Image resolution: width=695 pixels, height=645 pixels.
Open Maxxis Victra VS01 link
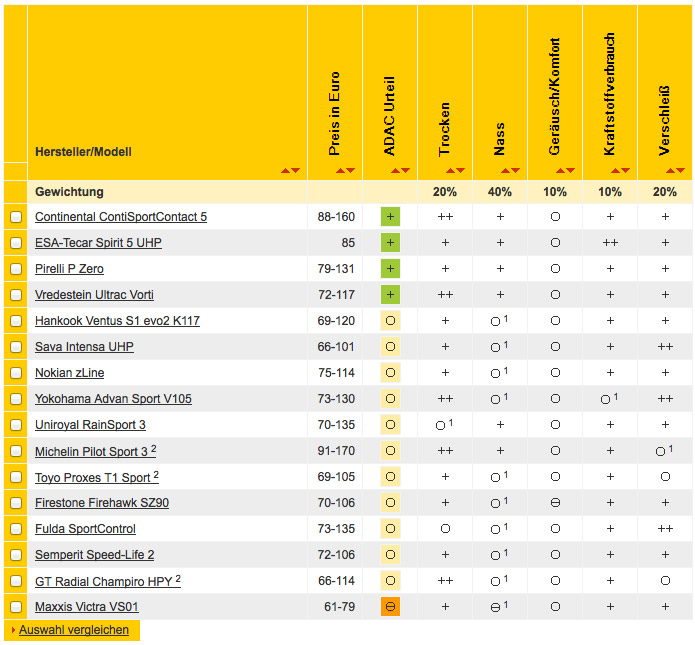coord(87,607)
